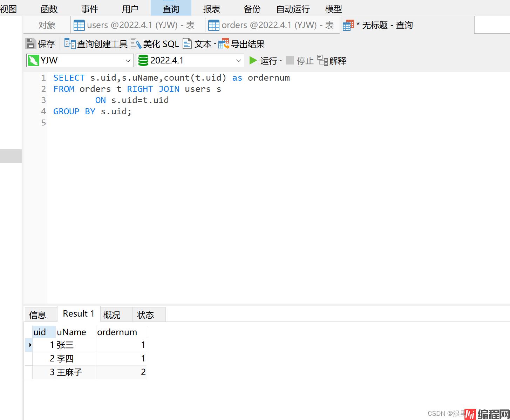Click the RIGHT JOIN keyword in line 2
This screenshot has height=420, width=510.
click(x=153, y=89)
